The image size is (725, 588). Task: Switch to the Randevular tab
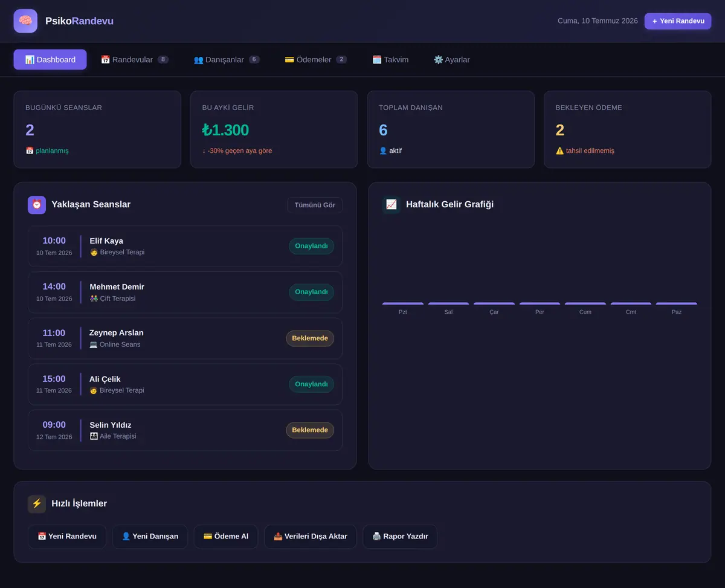(x=135, y=60)
